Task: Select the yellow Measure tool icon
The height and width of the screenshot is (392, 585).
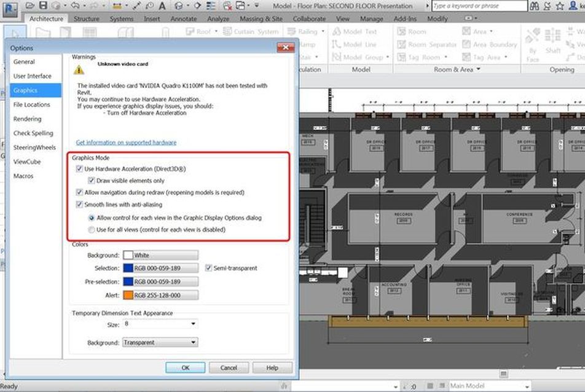Action: 117,6
